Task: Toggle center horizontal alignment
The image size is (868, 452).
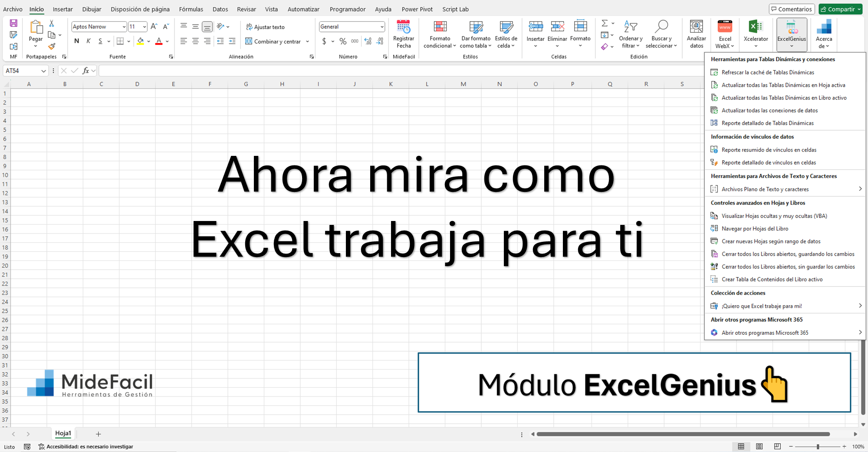Action: pos(195,41)
